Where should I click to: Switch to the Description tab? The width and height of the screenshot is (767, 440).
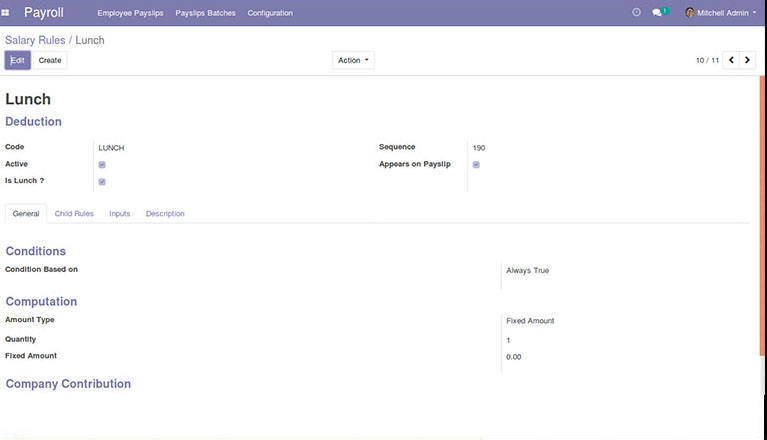click(165, 214)
